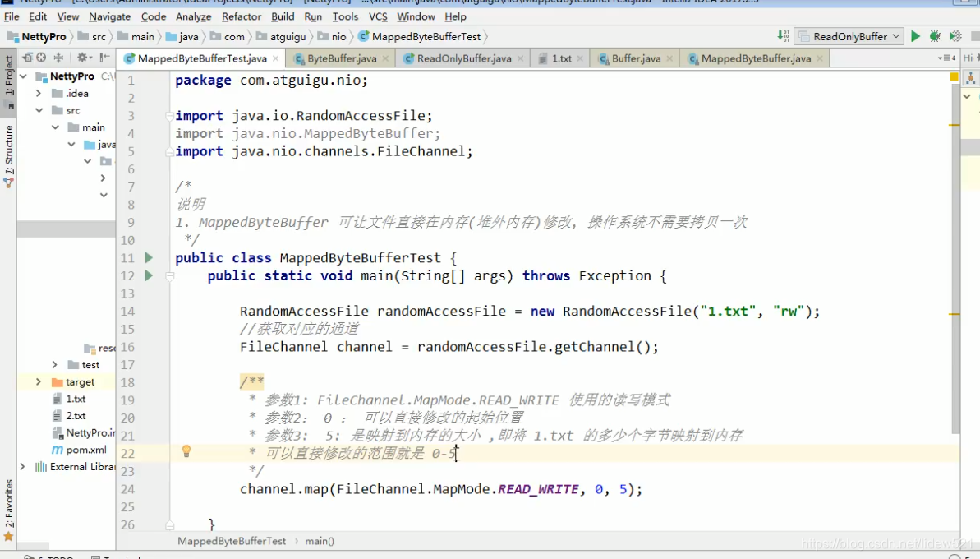
Task: Close the MappedByteBufferTest.java tab
Action: click(276, 58)
